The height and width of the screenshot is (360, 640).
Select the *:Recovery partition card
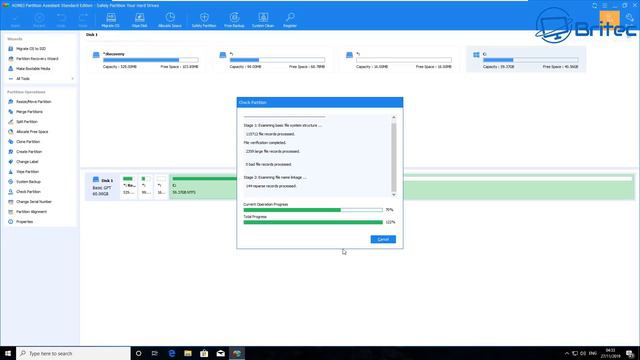(146, 60)
